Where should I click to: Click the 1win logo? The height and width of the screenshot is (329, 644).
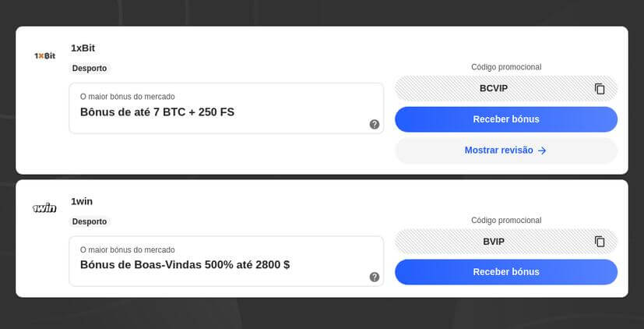(45, 208)
